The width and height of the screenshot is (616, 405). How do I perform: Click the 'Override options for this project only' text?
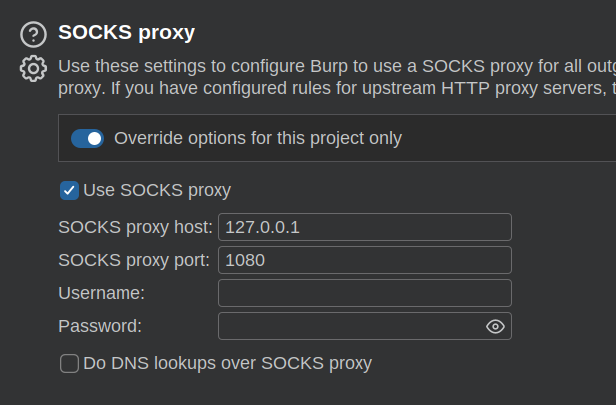click(258, 138)
